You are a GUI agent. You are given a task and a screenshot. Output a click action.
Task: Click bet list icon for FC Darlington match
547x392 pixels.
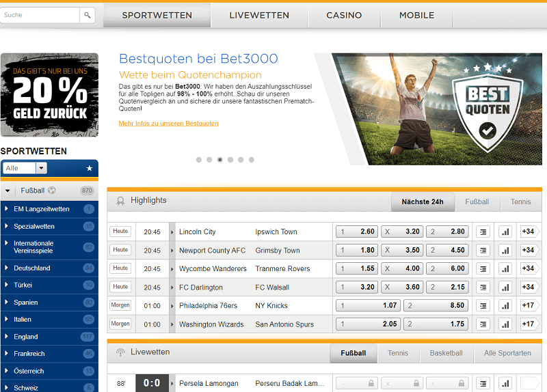click(x=483, y=288)
